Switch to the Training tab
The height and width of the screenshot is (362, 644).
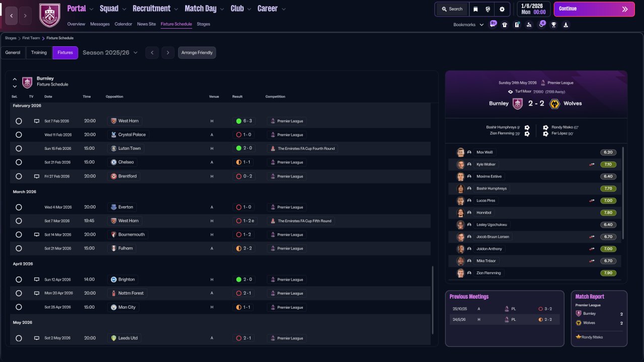[39, 53]
